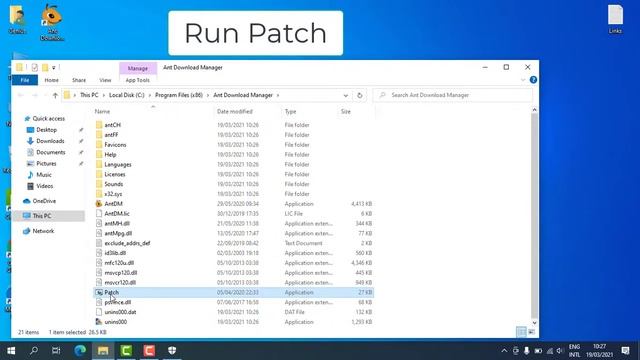Select Network in navigation pane
Screen dimensions: 640x360
click(x=43, y=231)
